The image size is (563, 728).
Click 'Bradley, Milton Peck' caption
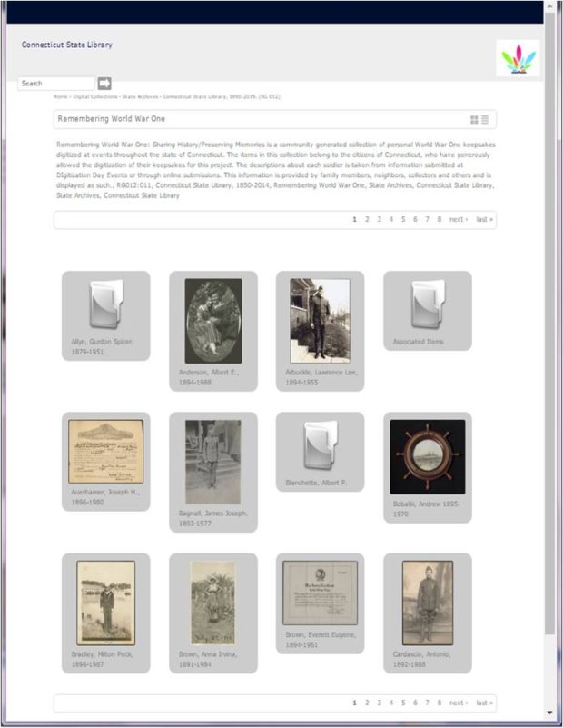102,659
